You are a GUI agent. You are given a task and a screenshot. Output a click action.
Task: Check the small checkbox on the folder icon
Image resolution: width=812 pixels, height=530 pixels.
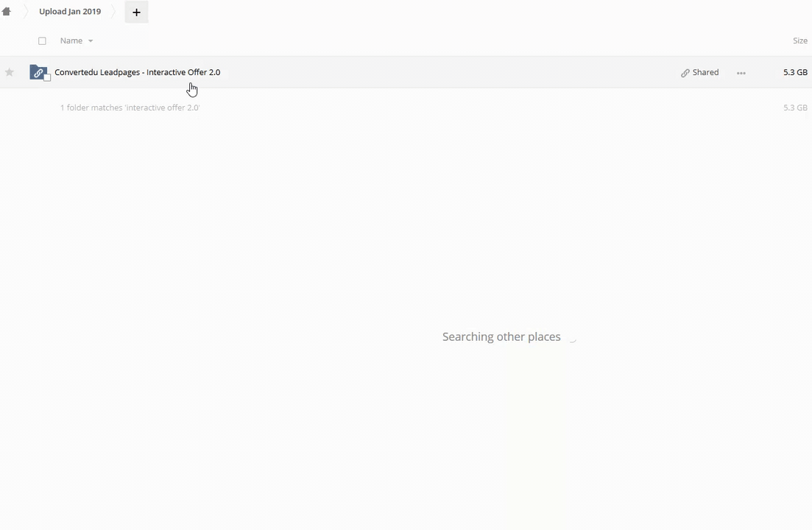click(47, 77)
